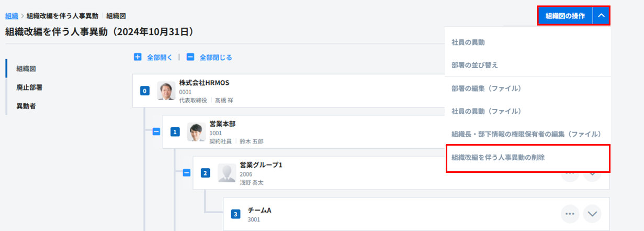
Task: Open the three-dots menu for チームA
Action: pyautogui.click(x=570, y=214)
